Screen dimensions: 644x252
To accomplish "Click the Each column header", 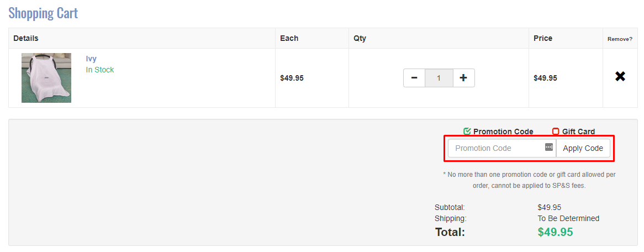I will [x=289, y=38].
